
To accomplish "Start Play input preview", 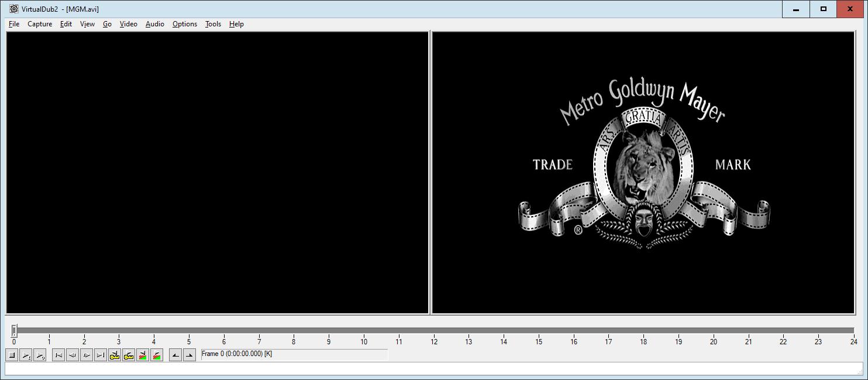I will pos(26,355).
